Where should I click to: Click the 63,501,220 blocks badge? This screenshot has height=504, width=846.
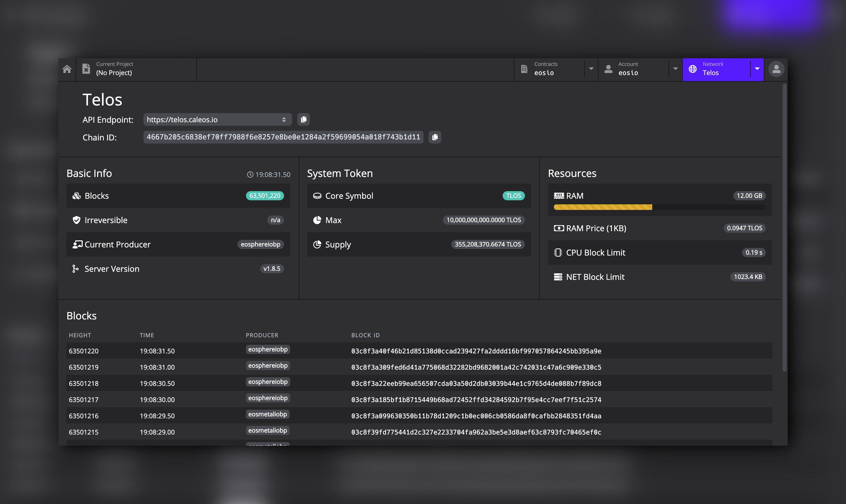tap(265, 196)
